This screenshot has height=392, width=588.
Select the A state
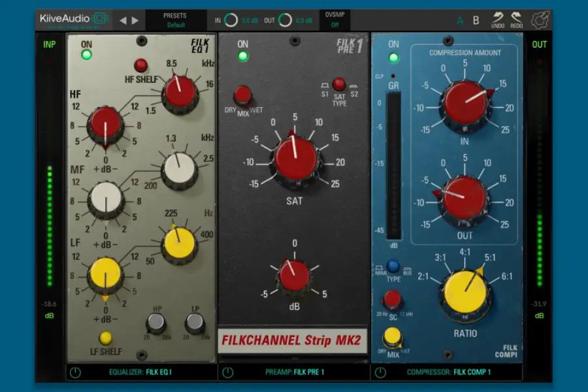(x=460, y=21)
